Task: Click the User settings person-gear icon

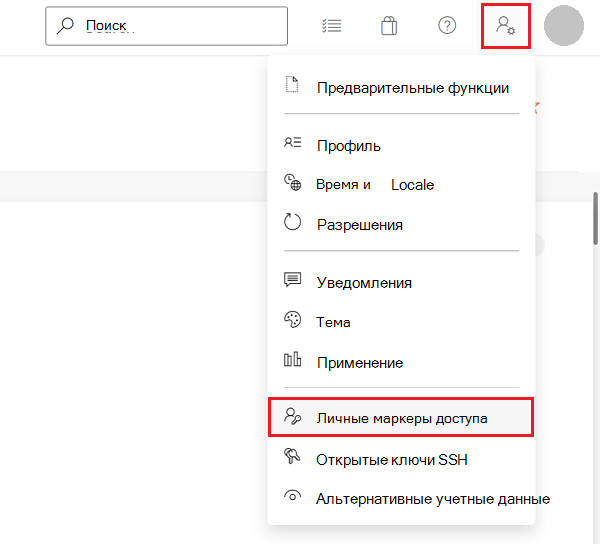Action: [505, 26]
